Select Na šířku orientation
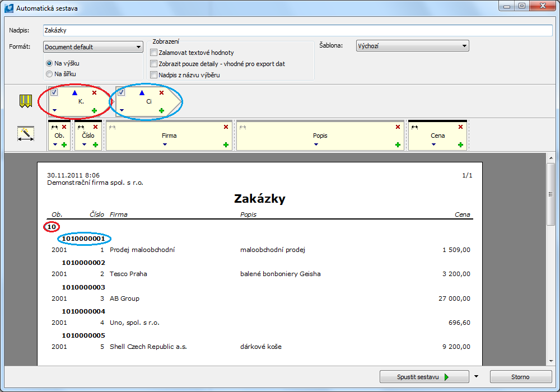The height and width of the screenshot is (392, 560). click(49, 74)
